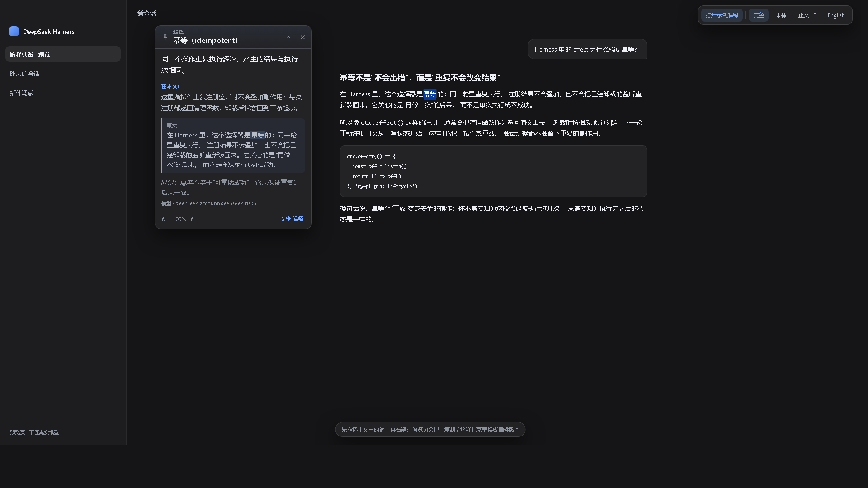This screenshot has height=488, width=868.
Task: Open 昨天的会话 in sidebar
Action: [x=63, y=74]
